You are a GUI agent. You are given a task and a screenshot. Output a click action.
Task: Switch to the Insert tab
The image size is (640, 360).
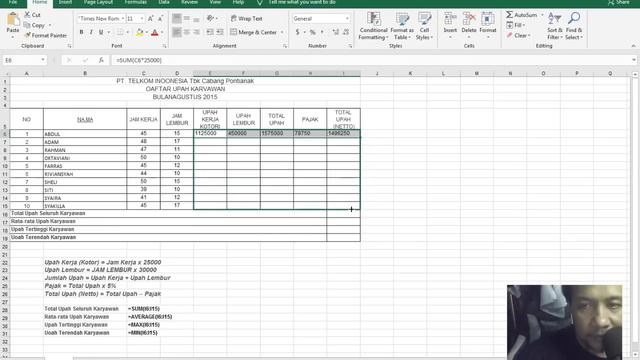(65, 2)
